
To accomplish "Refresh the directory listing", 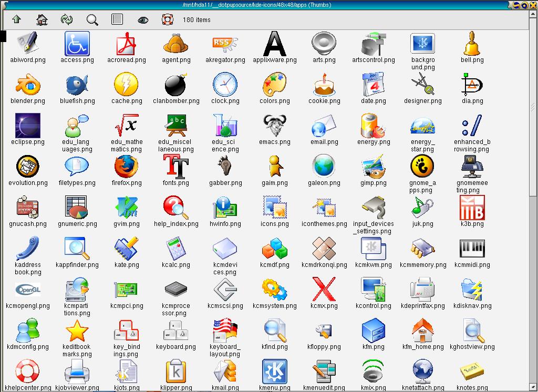I will (67, 19).
